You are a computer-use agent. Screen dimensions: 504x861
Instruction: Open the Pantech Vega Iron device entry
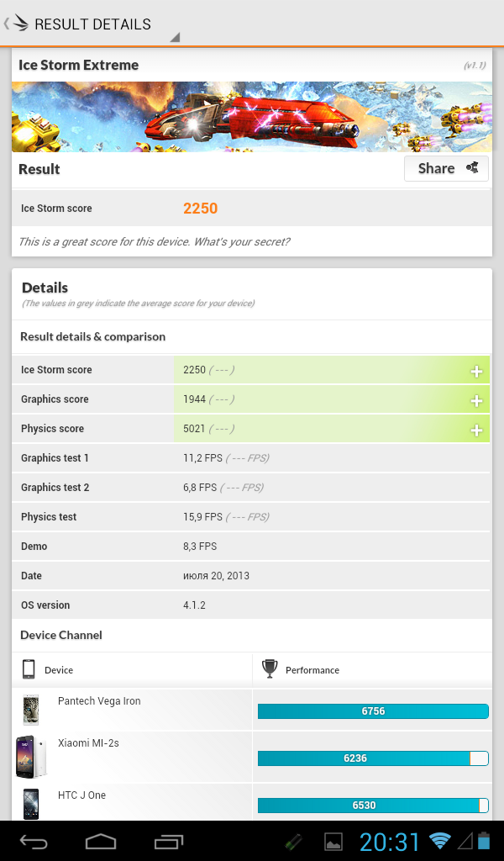click(x=99, y=701)
